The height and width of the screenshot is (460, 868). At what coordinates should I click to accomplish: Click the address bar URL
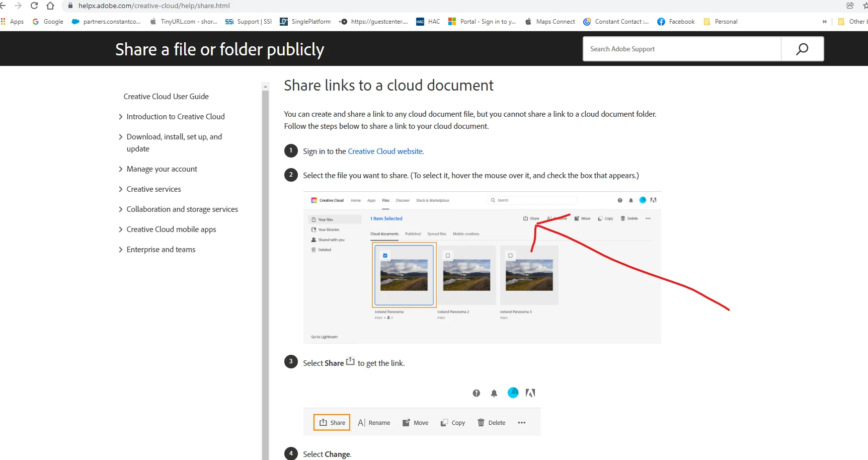(154, 6)
